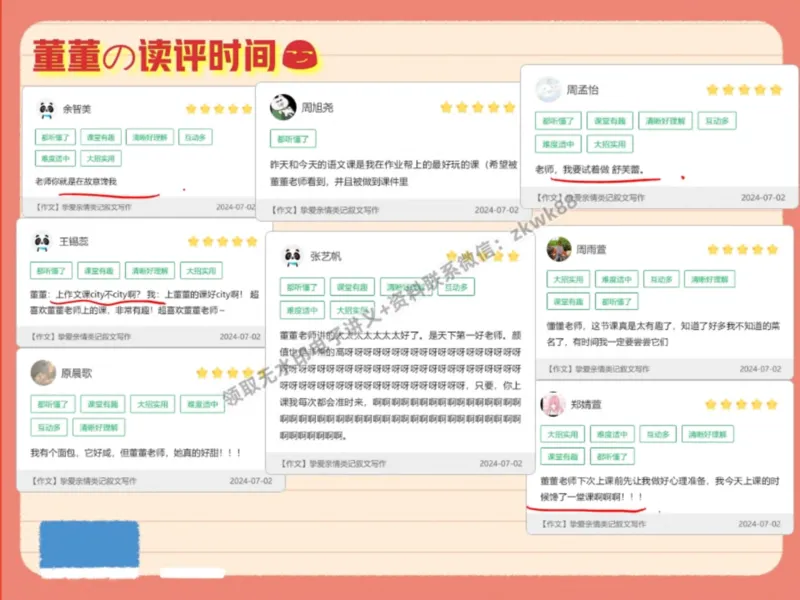Click the 2024-07-02 date on 周孟怡's card
Image resolution: width=800 pixels, height=600 pixels.
[763, 197]
